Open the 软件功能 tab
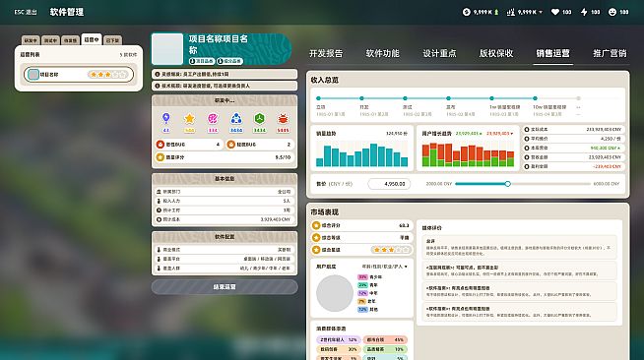 (382, 53)
